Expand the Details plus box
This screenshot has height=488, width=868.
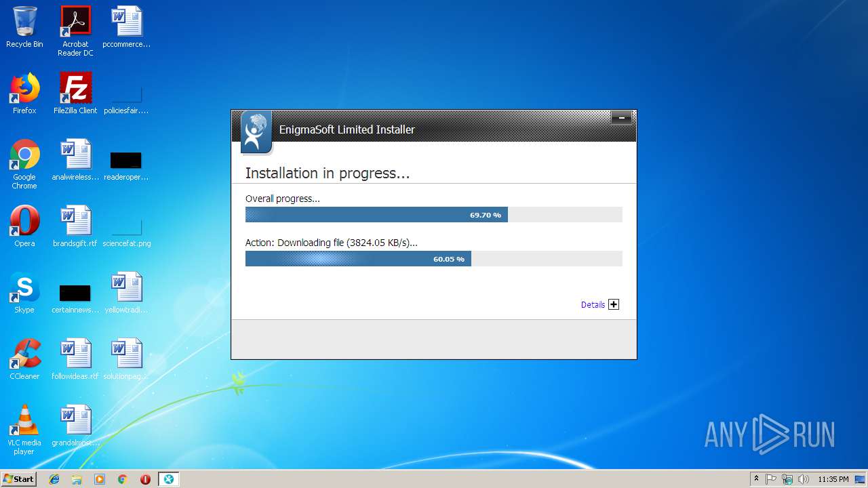pyautogui.click(x=614, y=304)
